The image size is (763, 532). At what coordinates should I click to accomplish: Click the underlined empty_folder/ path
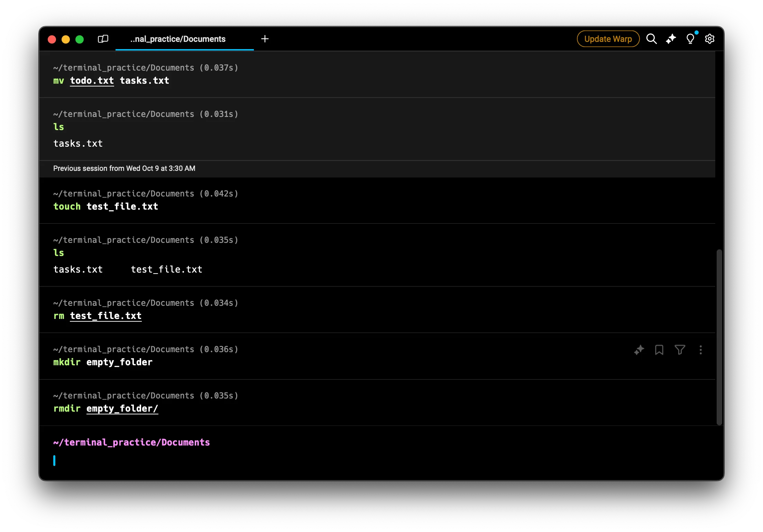(x=122, y=409)
